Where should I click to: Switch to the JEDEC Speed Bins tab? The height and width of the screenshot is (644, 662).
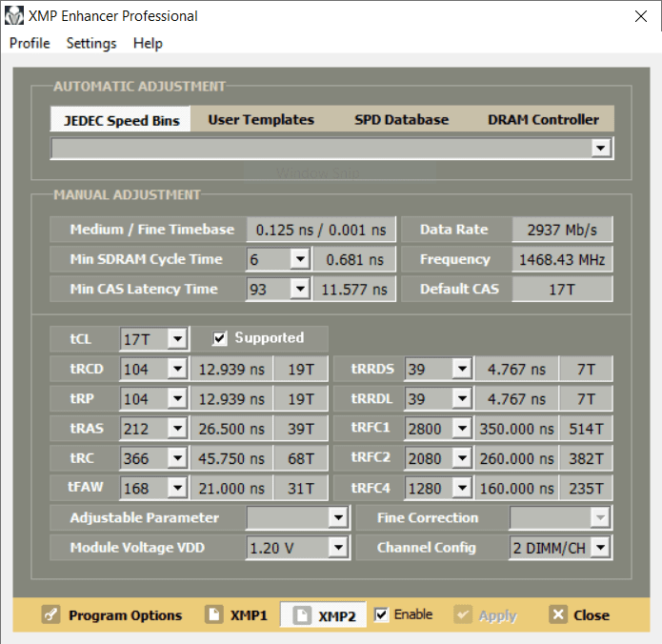coord(121,120)
